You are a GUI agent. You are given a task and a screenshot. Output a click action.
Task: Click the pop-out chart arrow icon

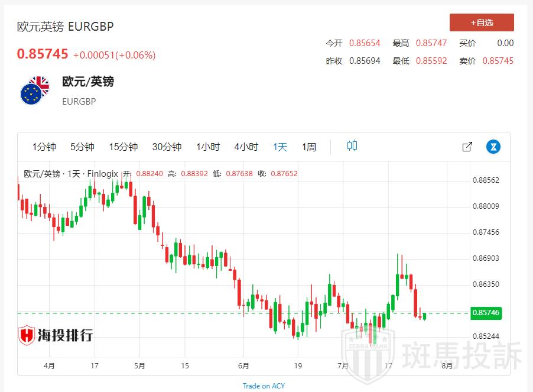tap(467, 147)
